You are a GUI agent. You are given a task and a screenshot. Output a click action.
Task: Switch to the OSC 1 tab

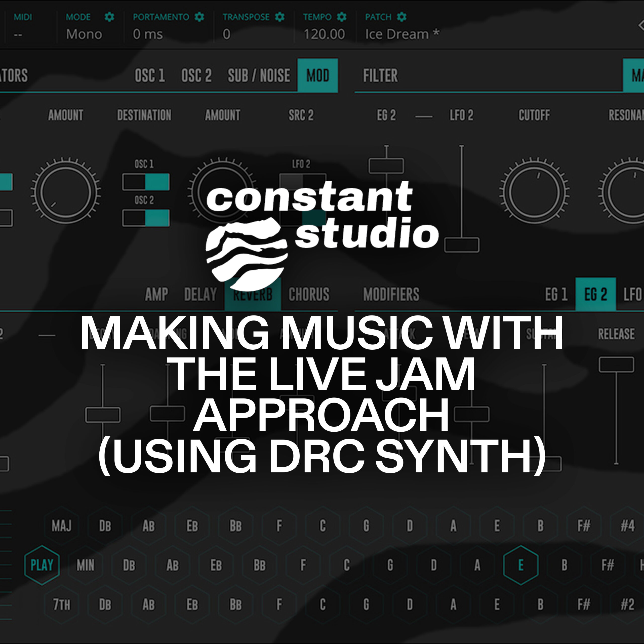(150, 75)
